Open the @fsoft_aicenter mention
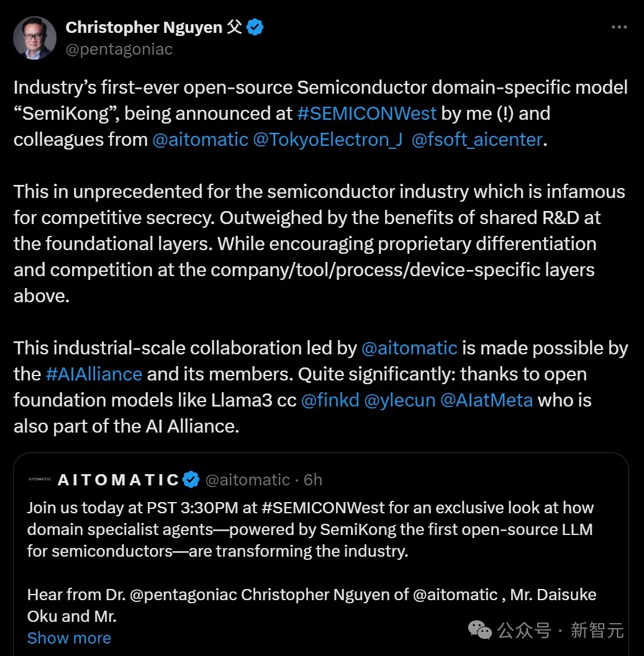The image size is (644, 656). click(477, 140)
